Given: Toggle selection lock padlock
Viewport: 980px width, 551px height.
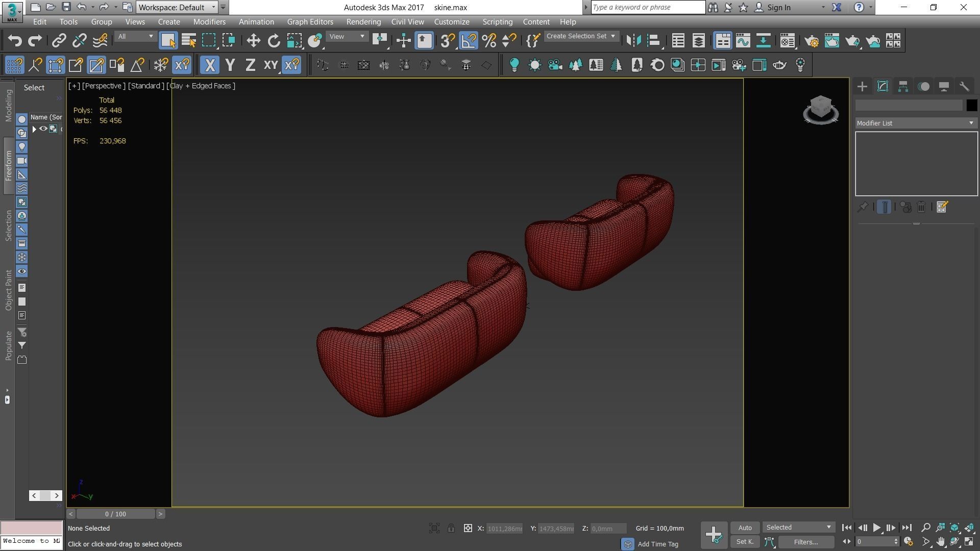Looking at the screenshot, I should (x=451, y=529).
